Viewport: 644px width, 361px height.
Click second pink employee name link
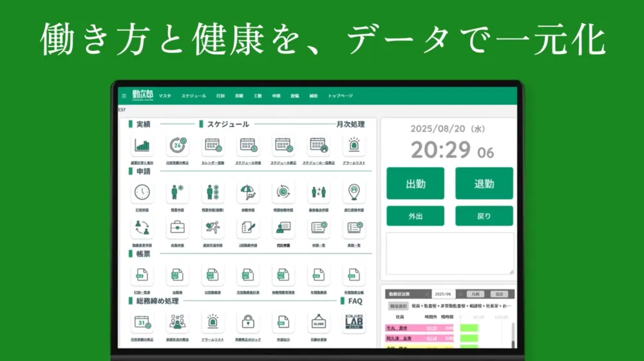[399, 338]
